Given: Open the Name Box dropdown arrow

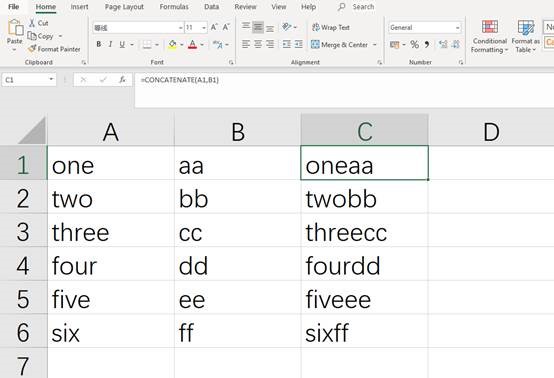Looking at the screenshot, I should pyautogui.click(x=51, y=79).
